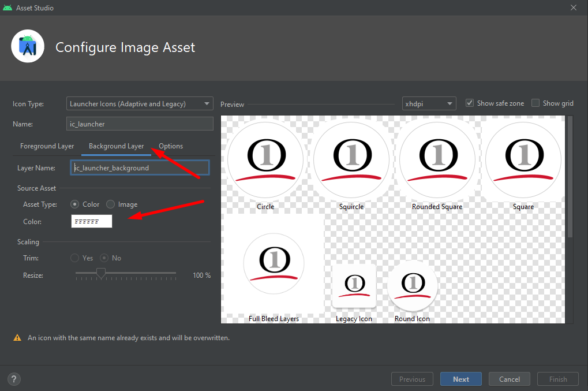Screen dimensions: 588x391
Task: Select the Image asset type radio button
Action: [111, 204]
